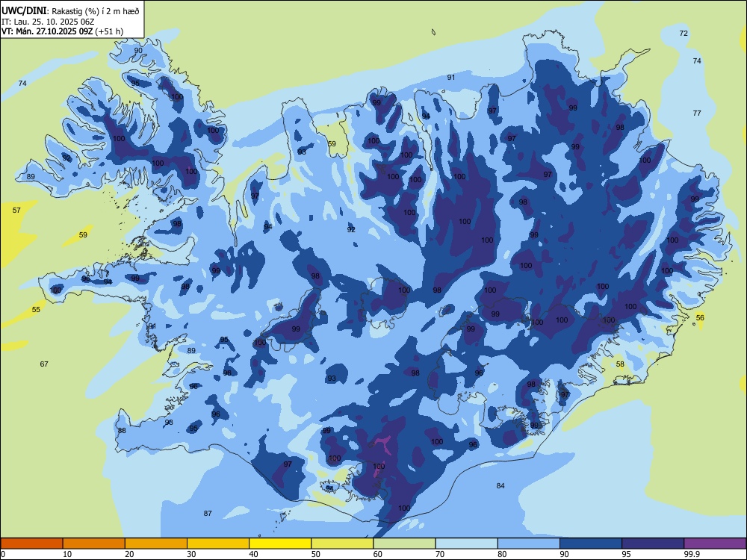Click the humidity value '57' on the map
The height and width of the screenshot is (560, 747).
(x=16, y=210)
